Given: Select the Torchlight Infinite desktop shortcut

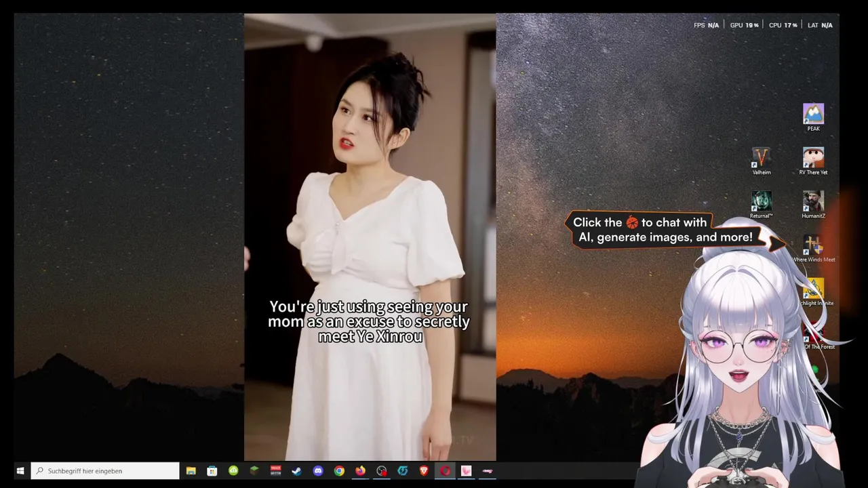Looking at the screenshot, I should coord(814,292).
